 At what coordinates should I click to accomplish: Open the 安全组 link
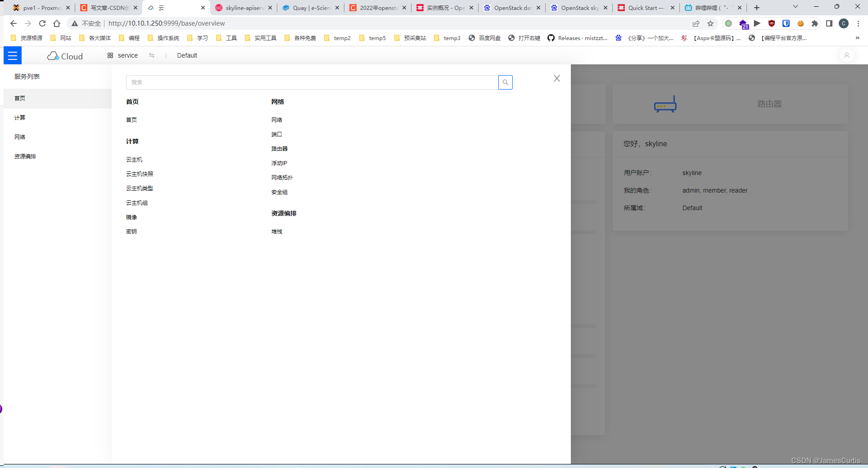pos(280,192)
